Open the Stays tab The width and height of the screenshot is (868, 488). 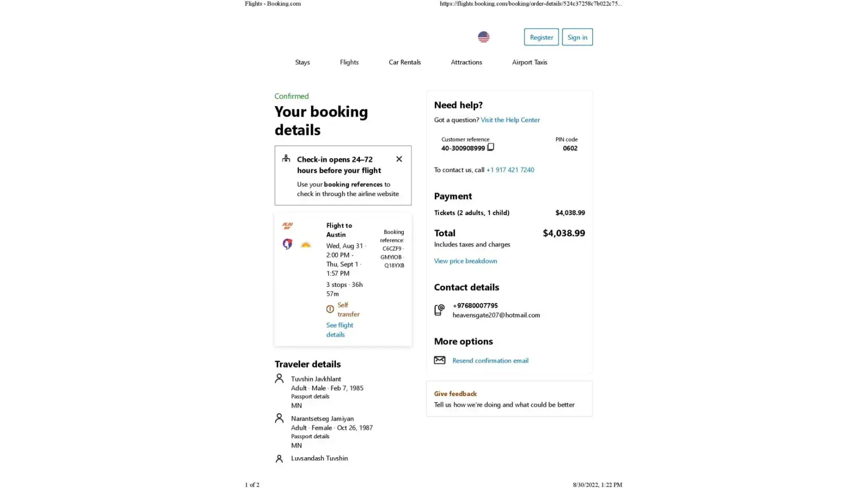pyautogui.click(x=302, y=62)
